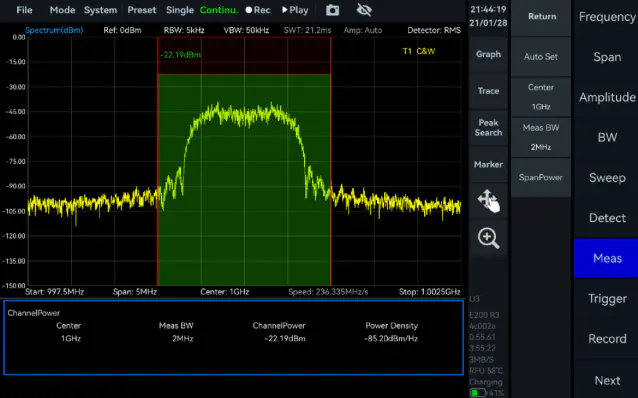Viewport: 638px width, 398px height.
Task: Open the Detect settings tab
Action: (x=607, y=218)
